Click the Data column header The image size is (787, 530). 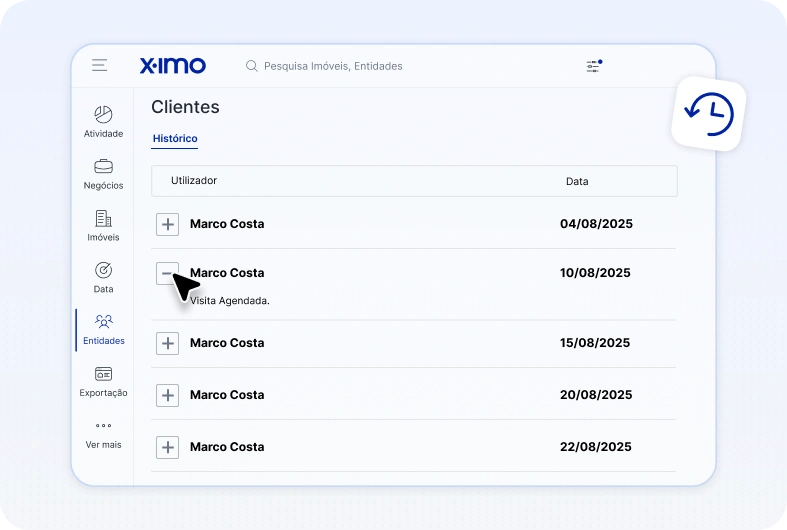point(577,181)
